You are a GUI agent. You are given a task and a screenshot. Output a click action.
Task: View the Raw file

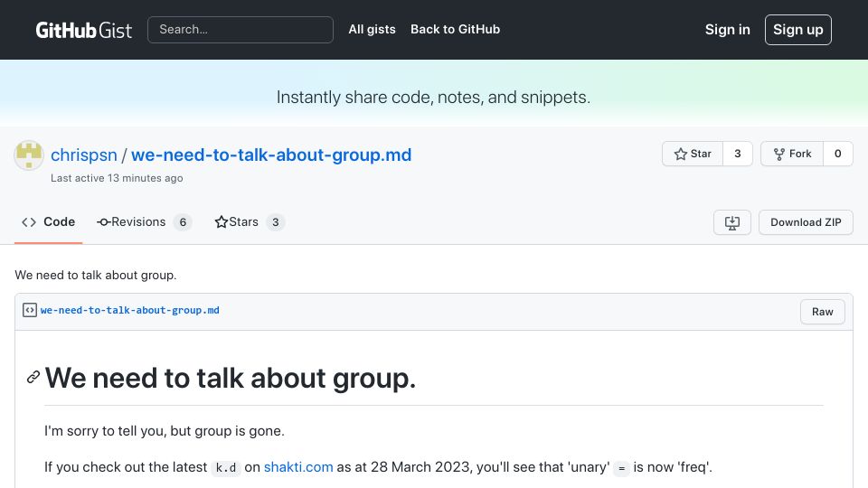[x=822, y=312]
